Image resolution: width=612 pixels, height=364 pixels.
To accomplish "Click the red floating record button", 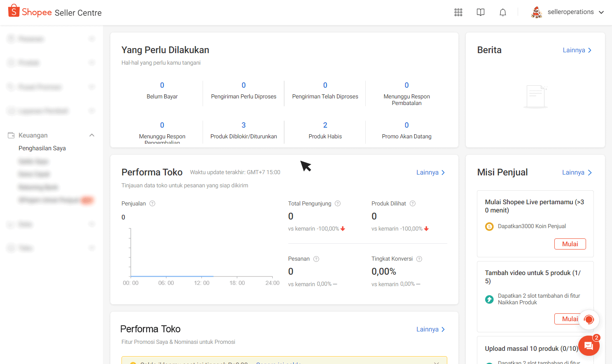I will click(589, 320).
